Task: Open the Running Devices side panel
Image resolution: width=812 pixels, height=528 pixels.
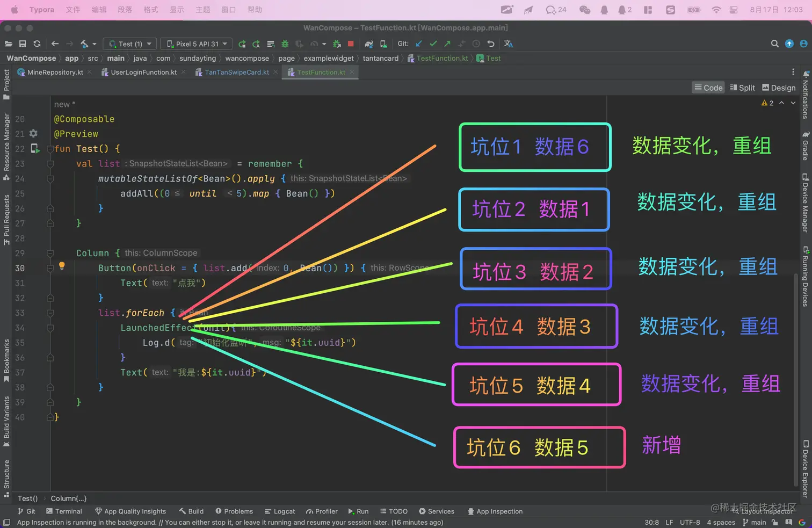Action: [806, 276]
